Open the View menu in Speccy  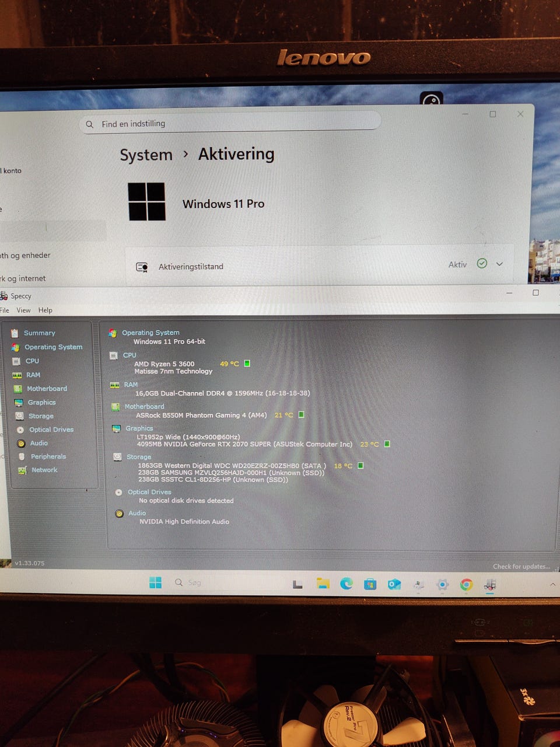point(23,310)
